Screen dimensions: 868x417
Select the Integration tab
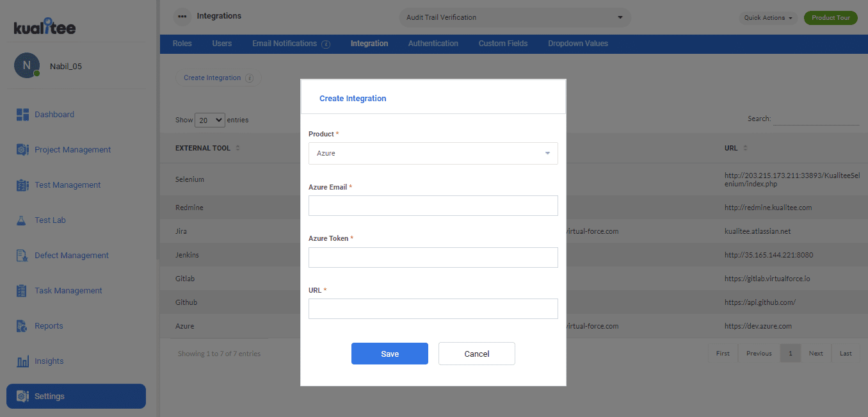(x=369, y=44)
